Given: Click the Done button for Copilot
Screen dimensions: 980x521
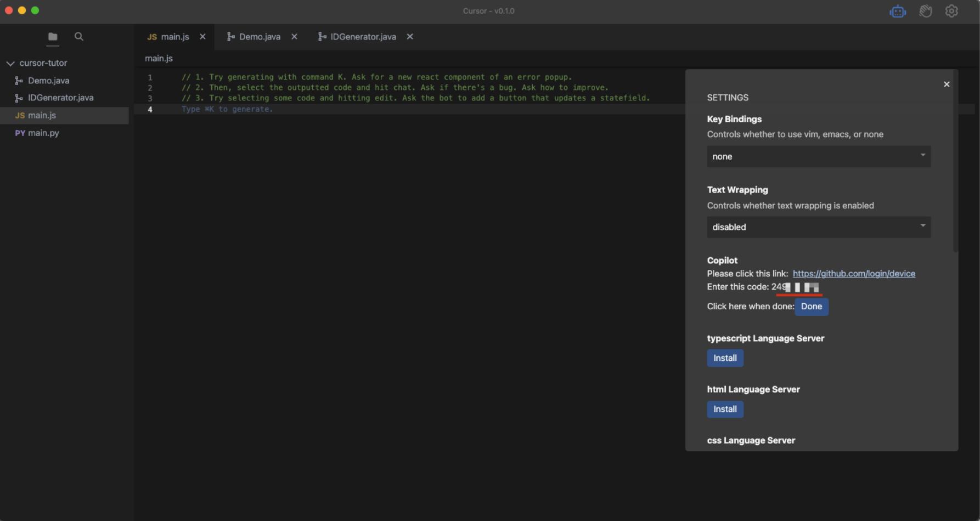Looking at the screenshot, I should 812,307.
